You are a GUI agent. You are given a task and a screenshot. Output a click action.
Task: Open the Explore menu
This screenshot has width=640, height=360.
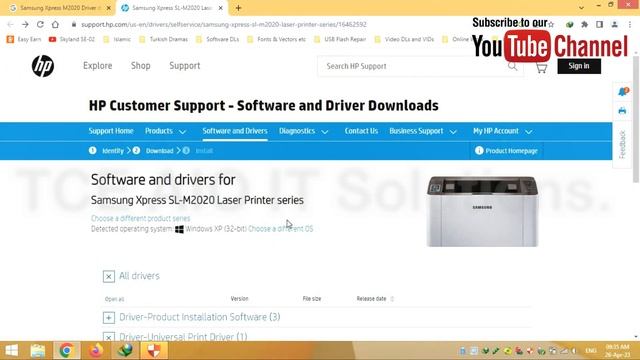(98, 66)
